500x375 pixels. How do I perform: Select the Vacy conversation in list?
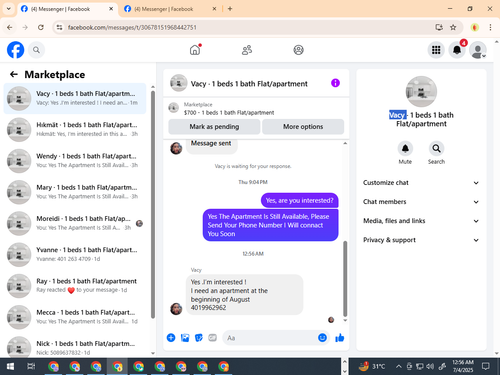point(75,98)
